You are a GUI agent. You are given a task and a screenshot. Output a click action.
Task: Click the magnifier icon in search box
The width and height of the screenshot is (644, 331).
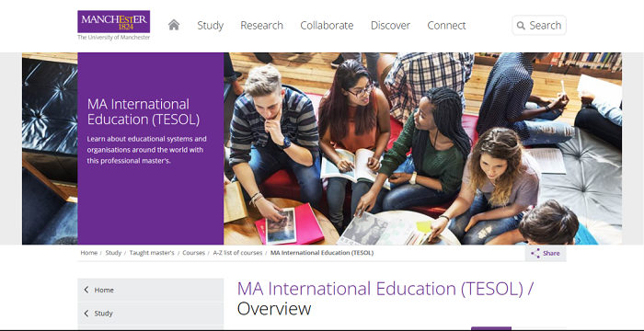521,26
